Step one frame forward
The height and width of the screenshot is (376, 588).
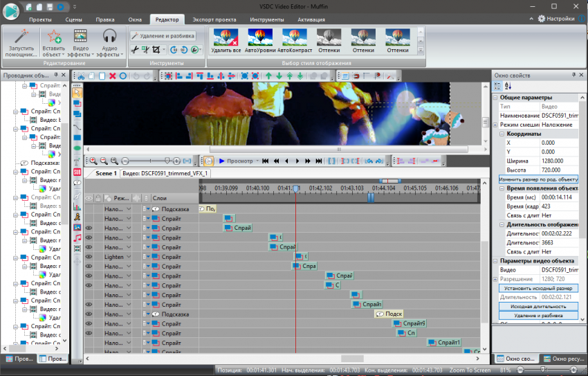pyautogui.click(x=297, y=161)
